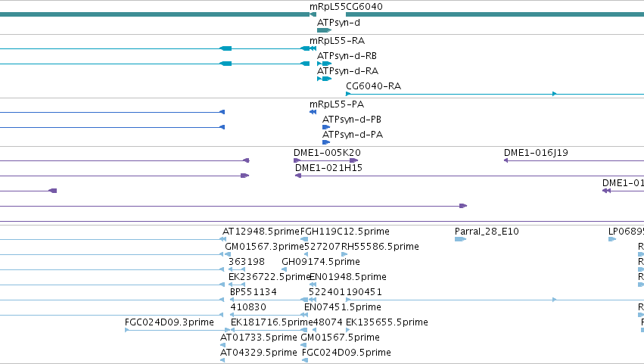Click the ATPsyn-d-PB protein label
644x364 pixels.
(x=352, y=120)
